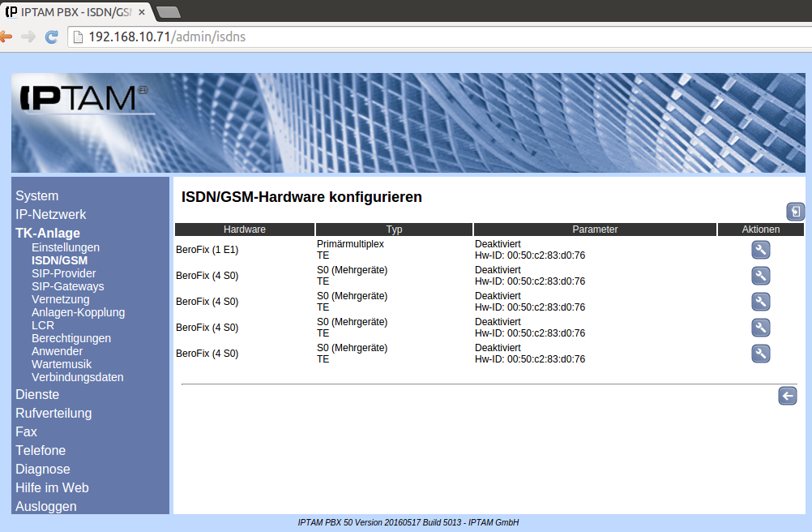
Task: View Verbindungsdaten in the sidebar
Action: (77, 377)
